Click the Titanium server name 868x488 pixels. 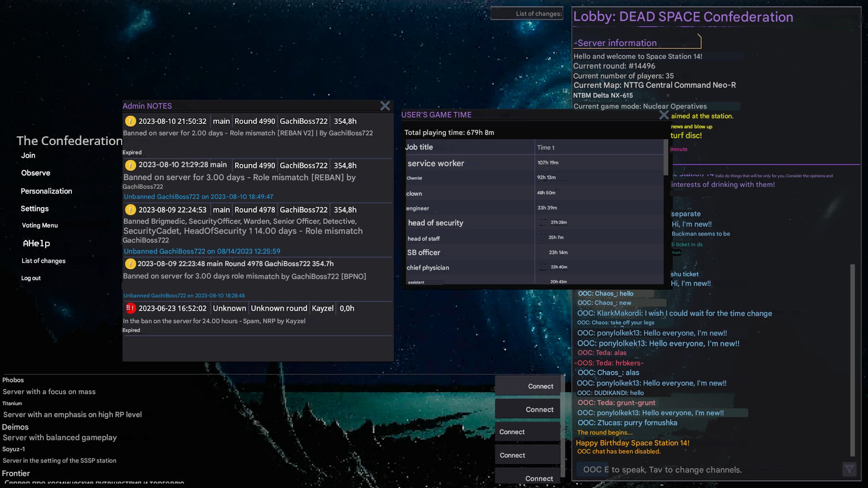point(12,403)
